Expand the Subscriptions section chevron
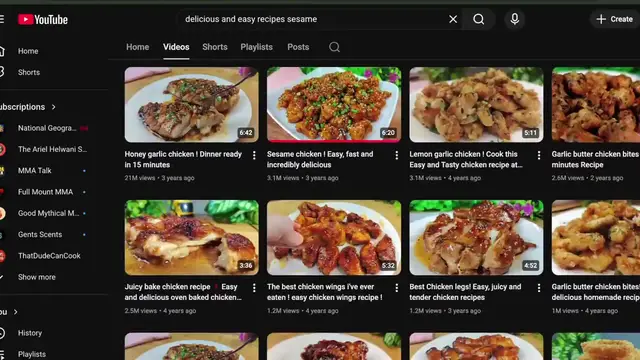 (53, 107)
